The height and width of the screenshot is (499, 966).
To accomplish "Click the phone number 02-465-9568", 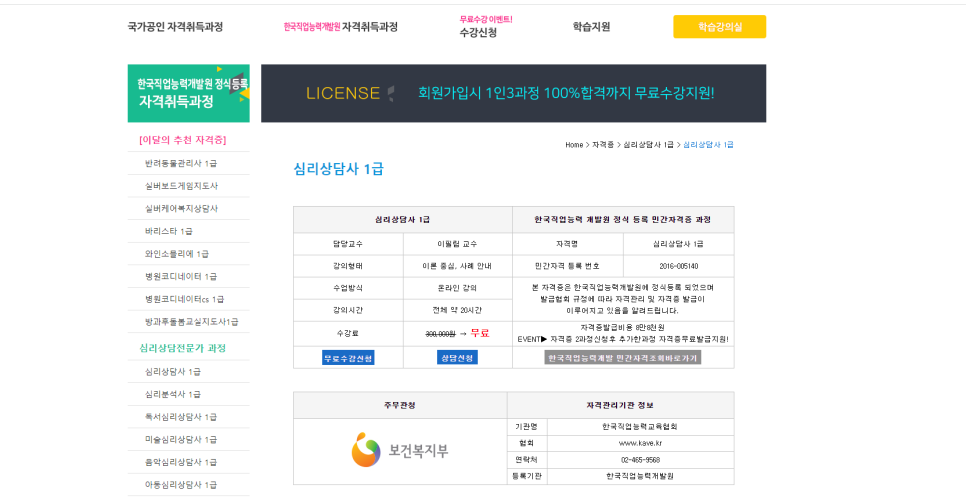I will [640, 460].
